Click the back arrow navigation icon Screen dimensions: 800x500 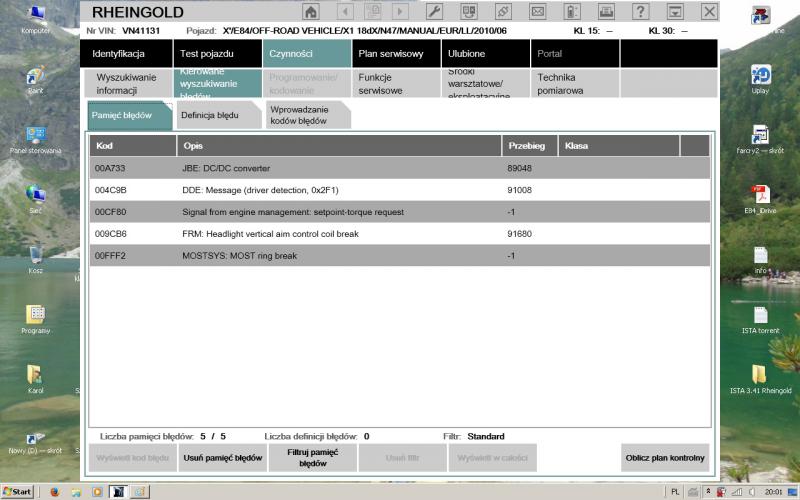tap(345, 12)
